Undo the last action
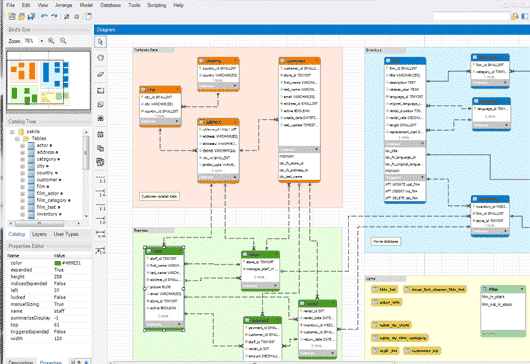 (44, 16)
